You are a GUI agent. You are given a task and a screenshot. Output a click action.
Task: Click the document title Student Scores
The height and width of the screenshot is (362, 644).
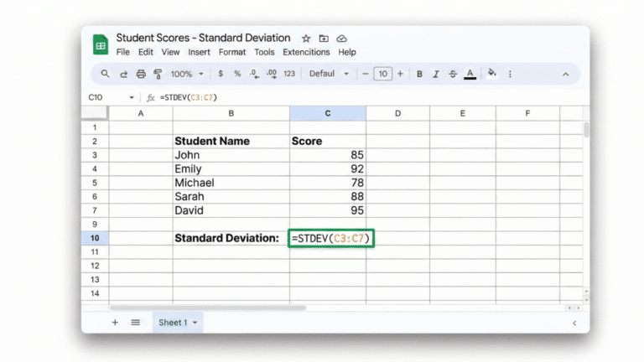tap(203, 38)
